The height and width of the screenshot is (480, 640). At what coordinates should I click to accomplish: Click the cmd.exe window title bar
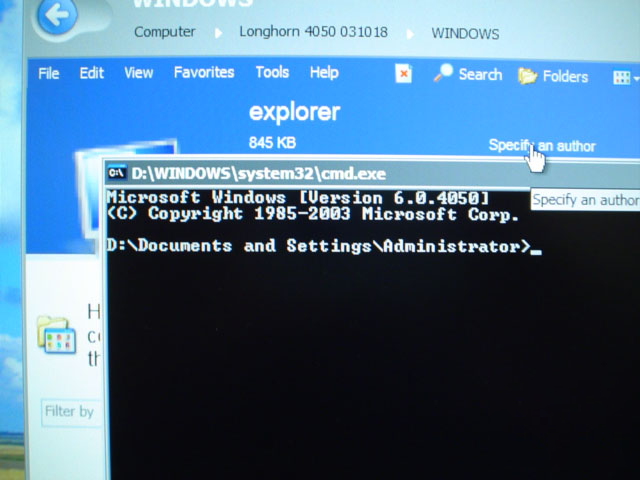pyautogui.click(x=372, y=173)
